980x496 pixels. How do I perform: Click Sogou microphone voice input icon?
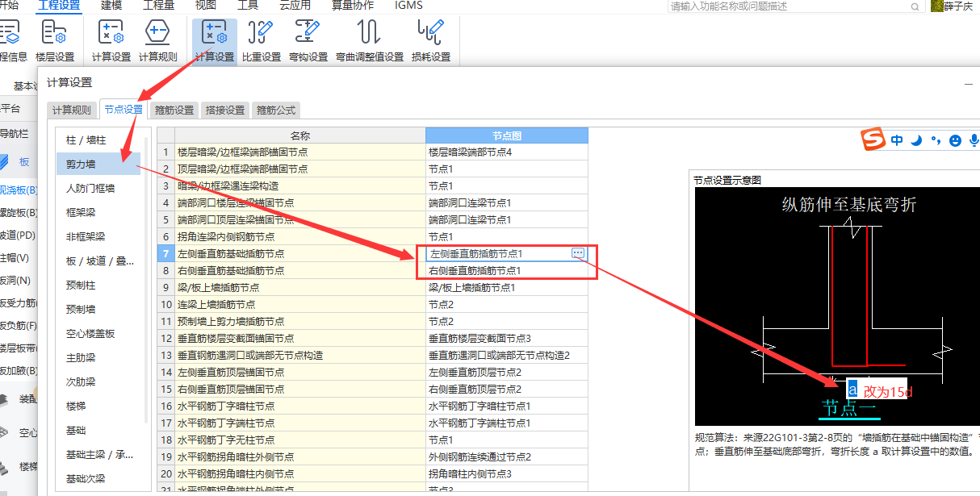pos(974,140)
